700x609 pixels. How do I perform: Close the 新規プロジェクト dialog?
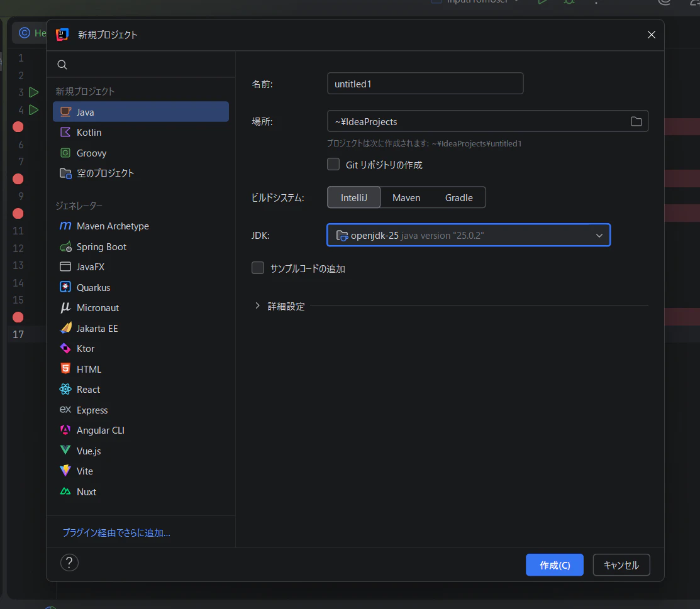[652, 35]
